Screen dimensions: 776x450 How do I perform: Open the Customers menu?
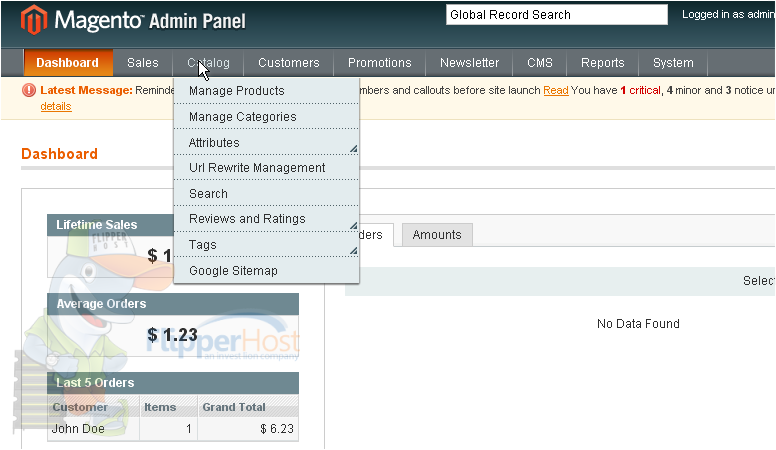[x=289, y=63]
